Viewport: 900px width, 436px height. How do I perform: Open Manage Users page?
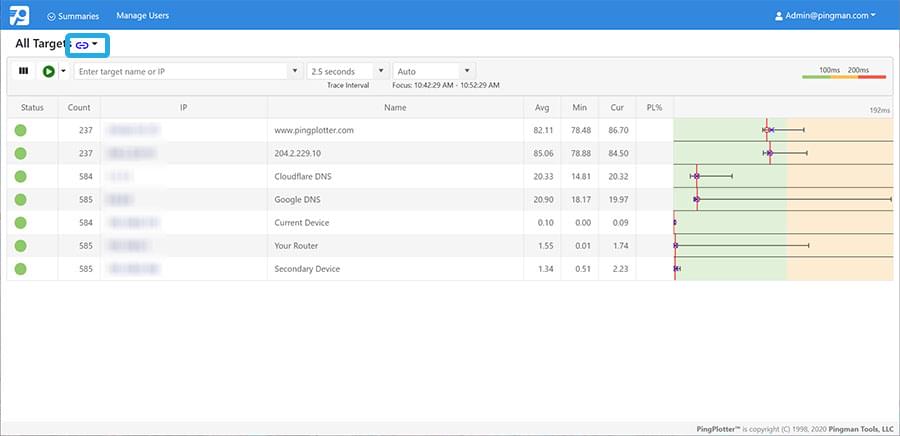click(142, 15)
